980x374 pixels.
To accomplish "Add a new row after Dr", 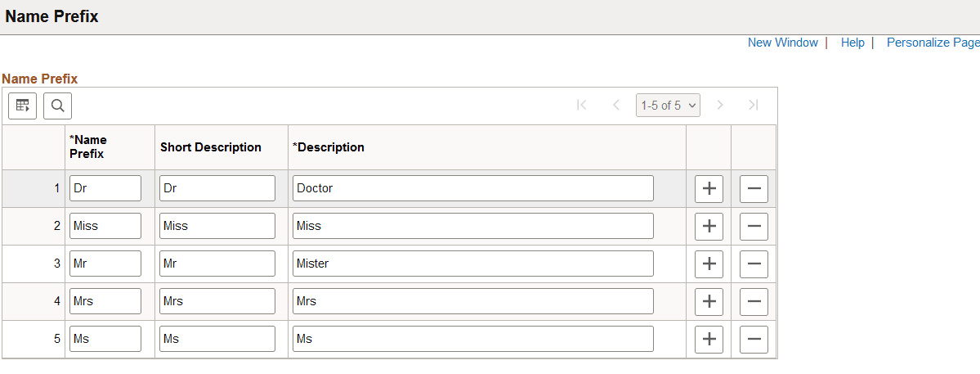I will (709, 188).
